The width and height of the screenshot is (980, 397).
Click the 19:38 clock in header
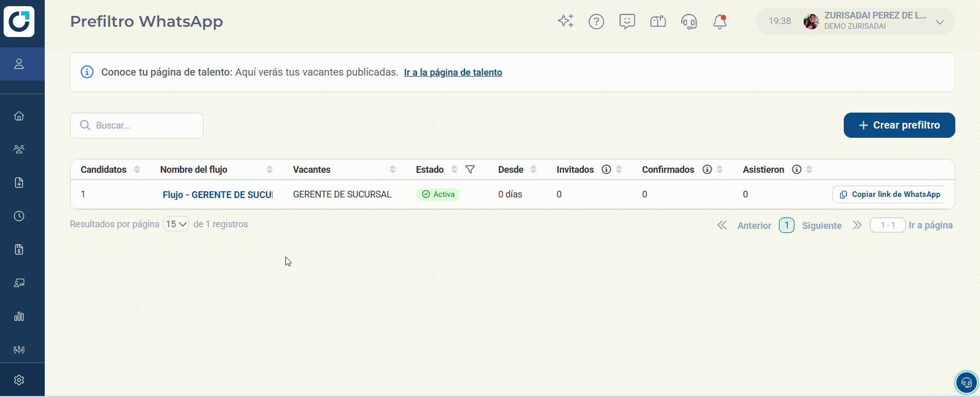(x=779, y=21)
